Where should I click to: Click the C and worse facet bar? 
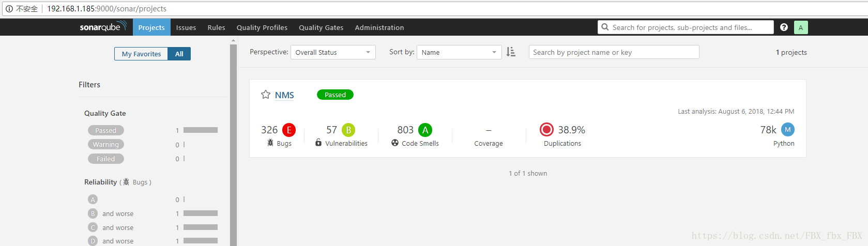[x=201, y=227]
